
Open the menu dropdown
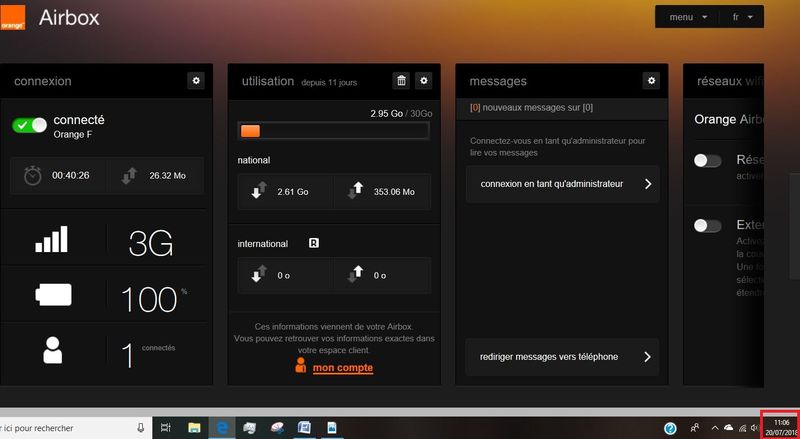689,17
